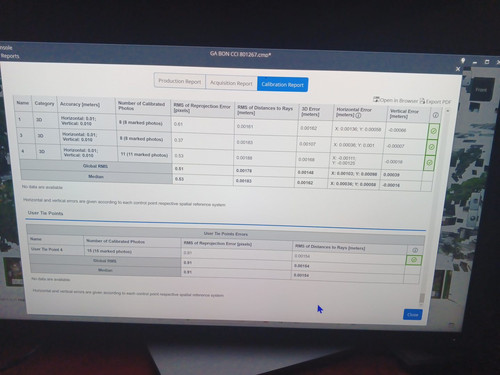
Task: Click reprojection error value 0.61 for point 1
Action: (x=178, y=124)
